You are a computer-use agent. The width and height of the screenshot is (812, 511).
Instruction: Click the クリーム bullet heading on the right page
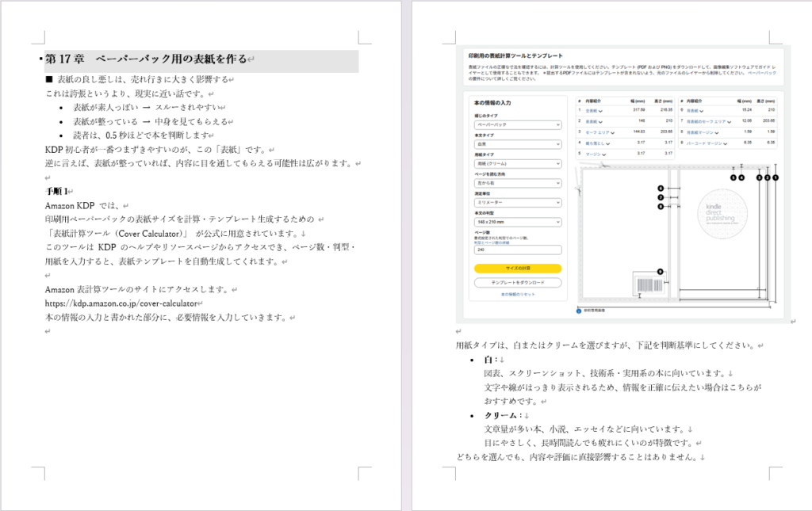[501, 415]
